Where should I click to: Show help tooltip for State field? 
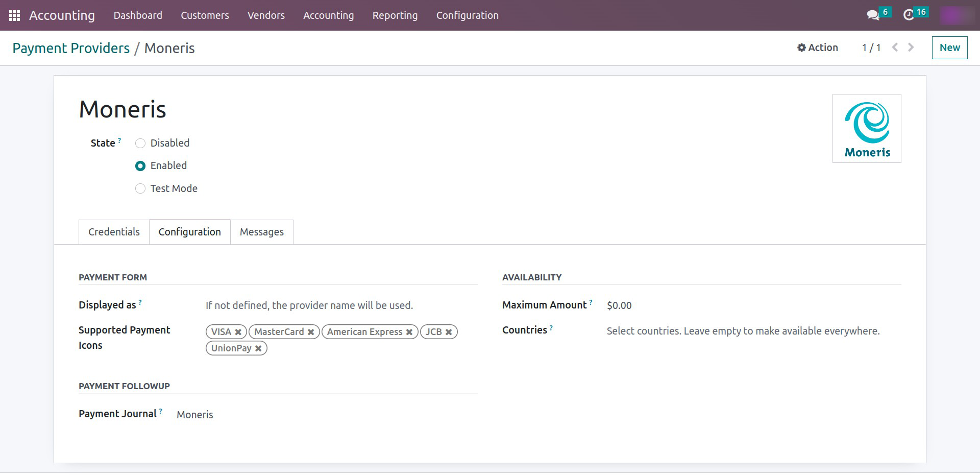[x=119, y=140]
